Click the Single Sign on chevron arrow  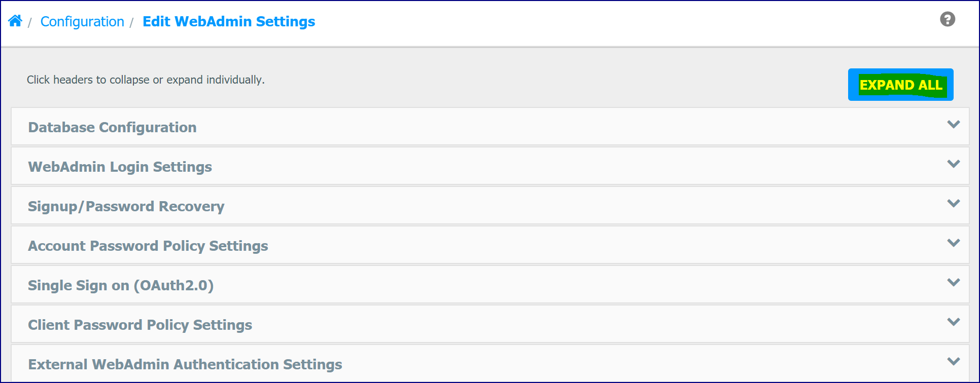pos(953,283)
